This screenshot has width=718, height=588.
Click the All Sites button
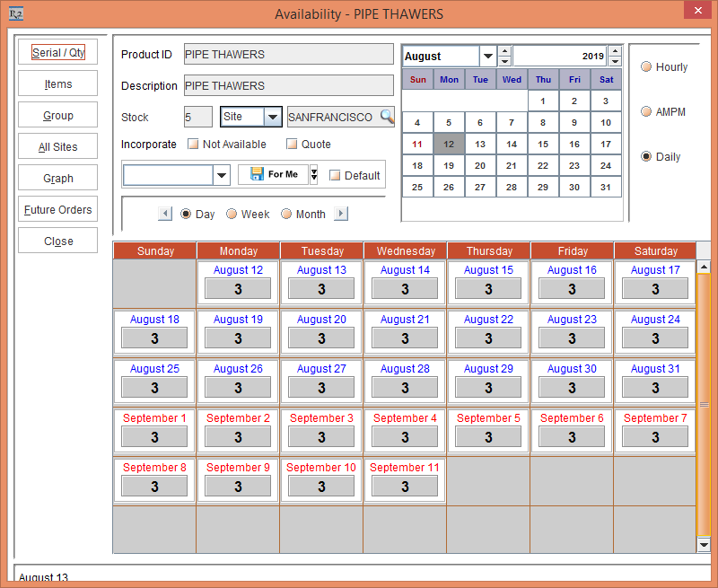click(57, 146)
